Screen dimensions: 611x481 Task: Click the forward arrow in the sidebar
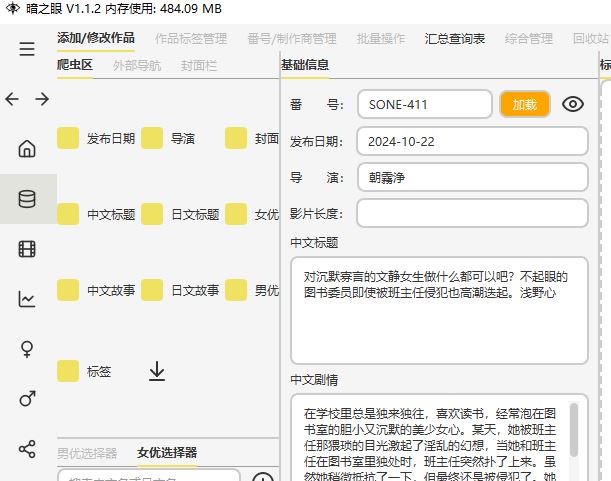pyautogui.click(x=42, y=99)
